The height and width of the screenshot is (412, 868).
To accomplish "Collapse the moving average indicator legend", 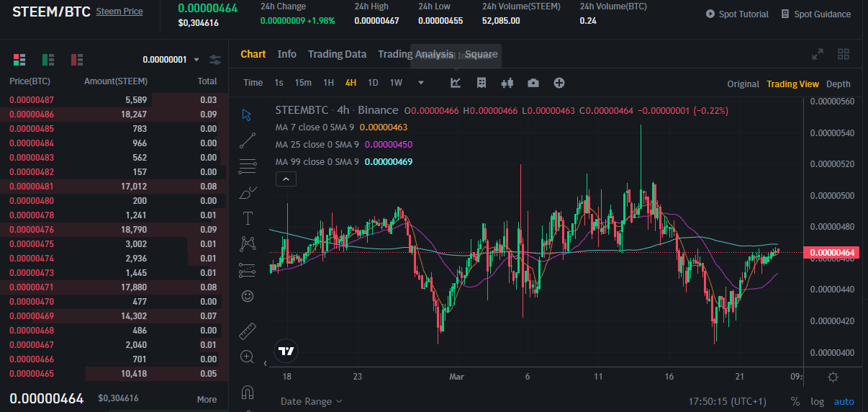I will 286,179.
